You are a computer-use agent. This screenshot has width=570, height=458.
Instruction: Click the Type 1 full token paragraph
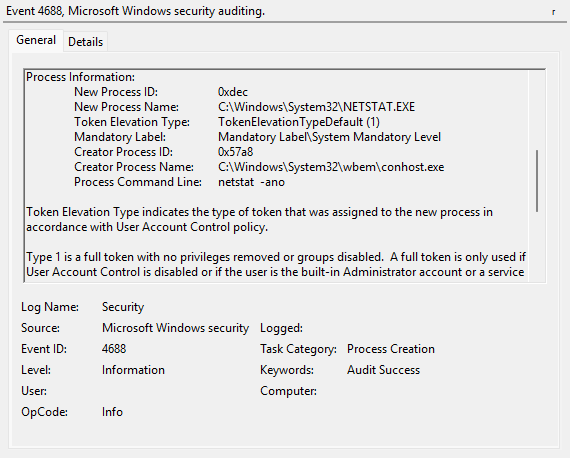(276, 265)
